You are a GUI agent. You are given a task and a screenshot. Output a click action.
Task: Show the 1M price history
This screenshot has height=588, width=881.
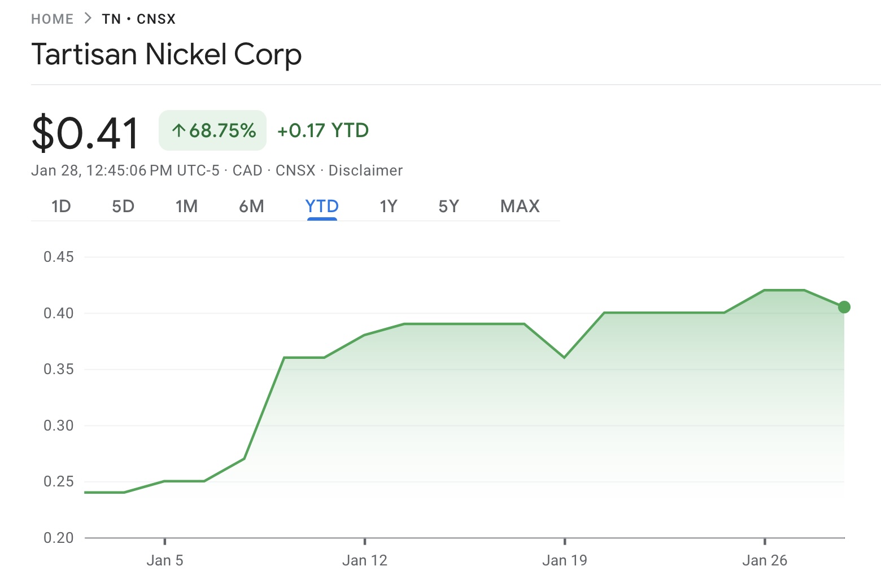[x=186, y=207]
